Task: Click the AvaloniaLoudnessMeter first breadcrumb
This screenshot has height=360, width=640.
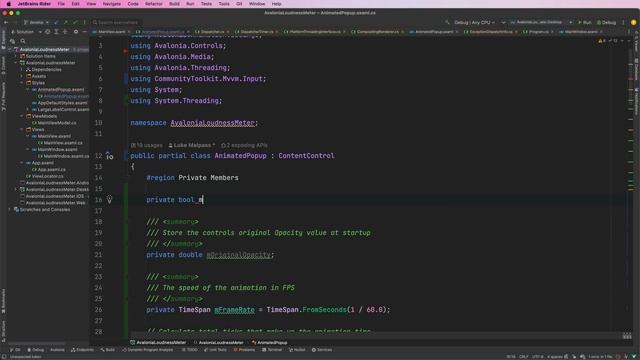Action: (x=158, y=342)
